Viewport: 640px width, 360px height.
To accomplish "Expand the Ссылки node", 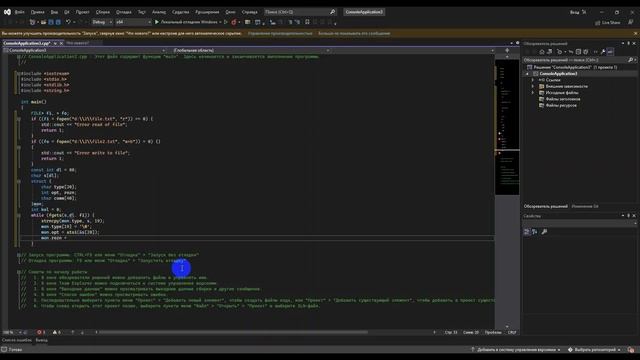I will 533,80.
